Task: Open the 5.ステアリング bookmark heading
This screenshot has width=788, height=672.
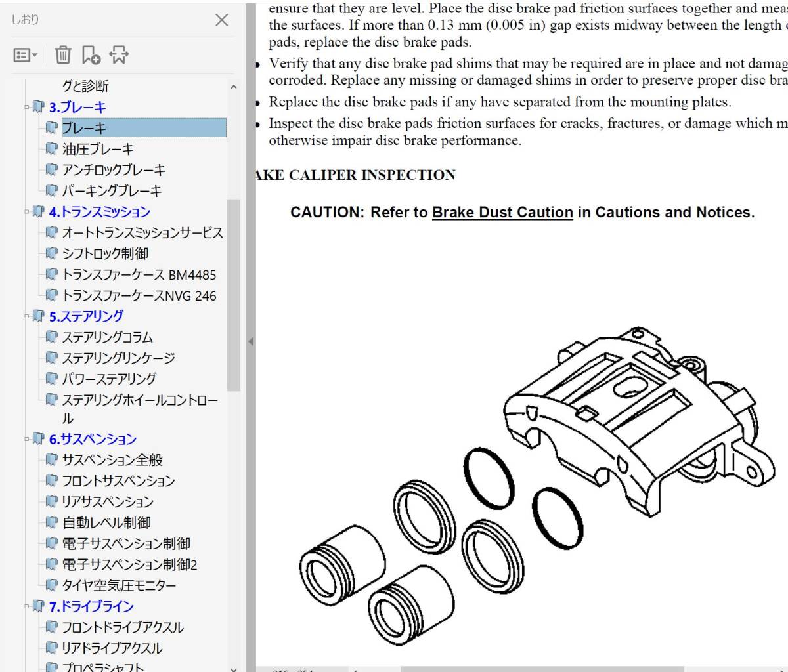Action: pos(86,316)
